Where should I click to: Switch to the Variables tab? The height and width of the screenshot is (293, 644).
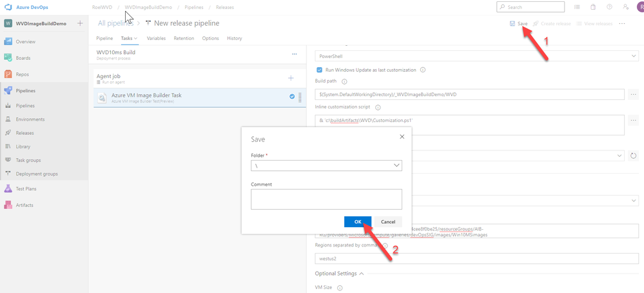[x=156, y=38]
